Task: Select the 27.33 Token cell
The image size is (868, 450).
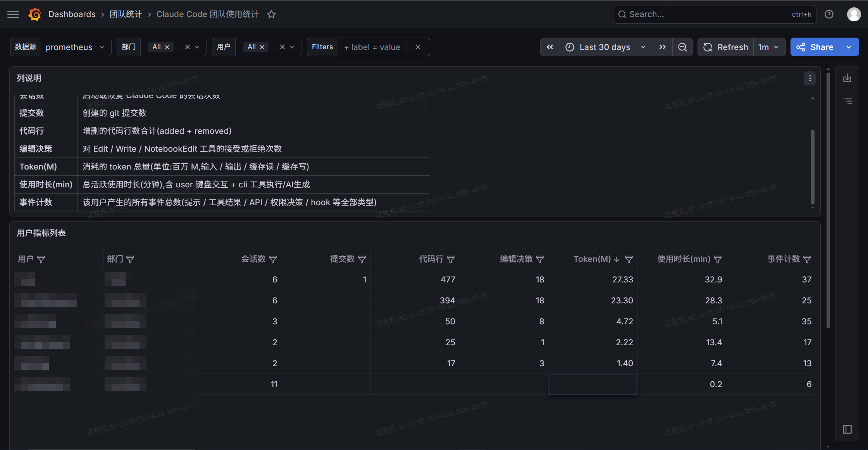Action: [592, 280]
